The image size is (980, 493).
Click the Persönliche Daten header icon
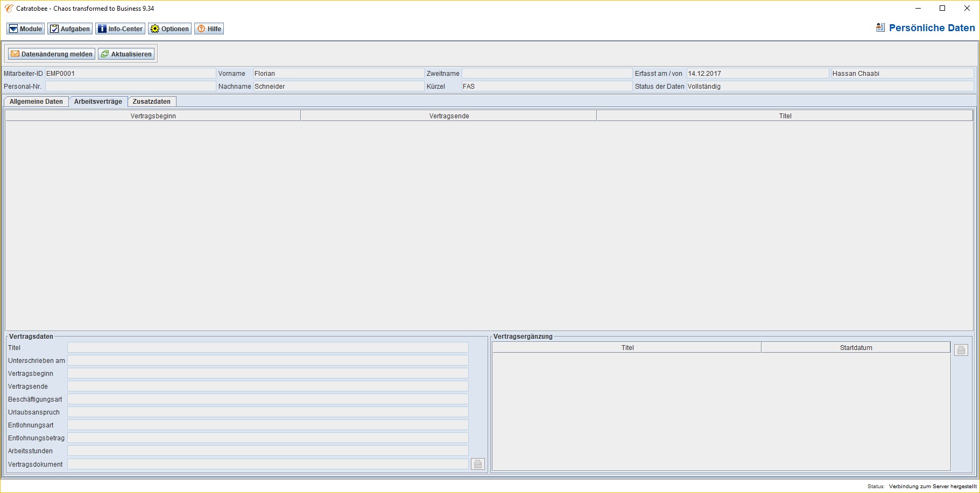[880, 27]
